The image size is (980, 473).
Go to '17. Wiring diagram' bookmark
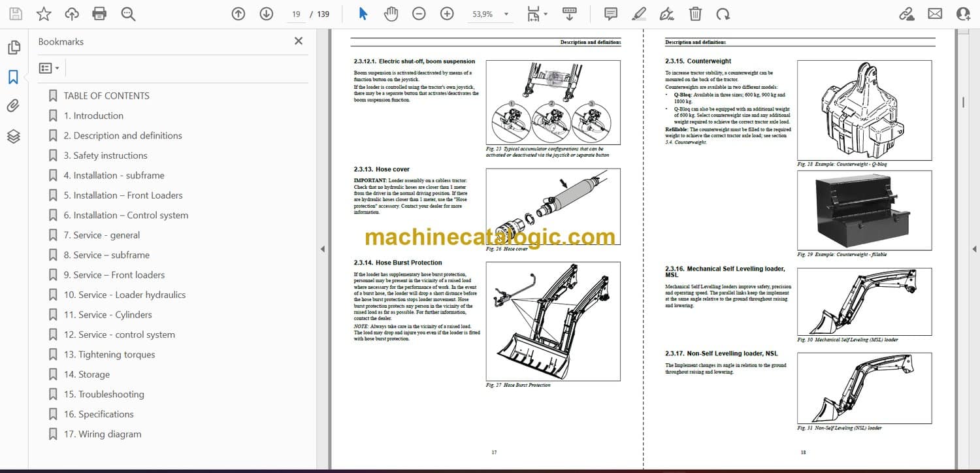coord(103,434)
